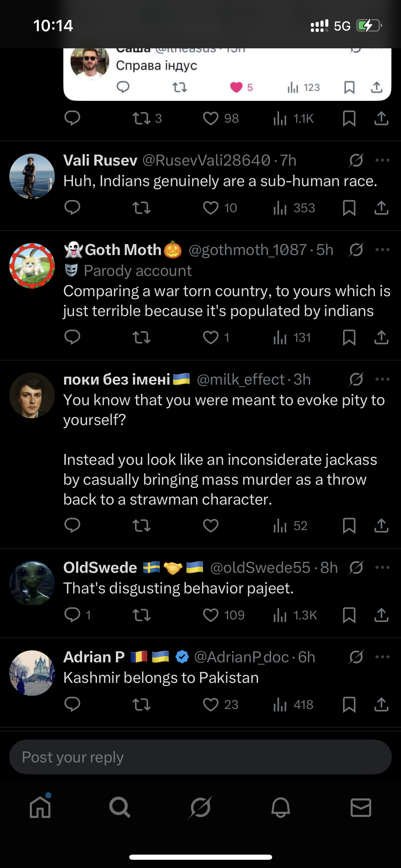The width and height of the screenshot is (401, 868).
Task: Open more options for Vali Rusev's reply
Action: point(382,160)
